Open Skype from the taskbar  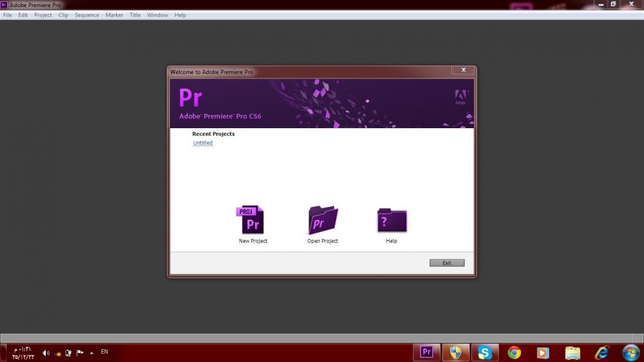click(x=484, y=352)
